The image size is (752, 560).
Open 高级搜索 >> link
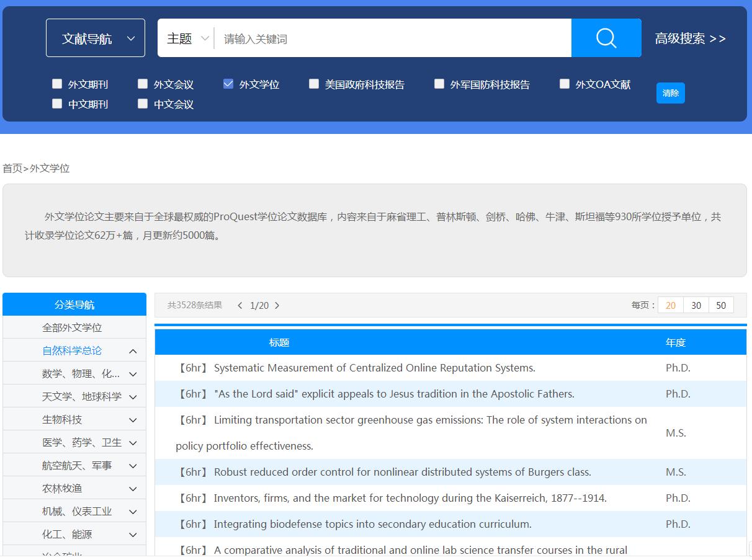point(690,38)
